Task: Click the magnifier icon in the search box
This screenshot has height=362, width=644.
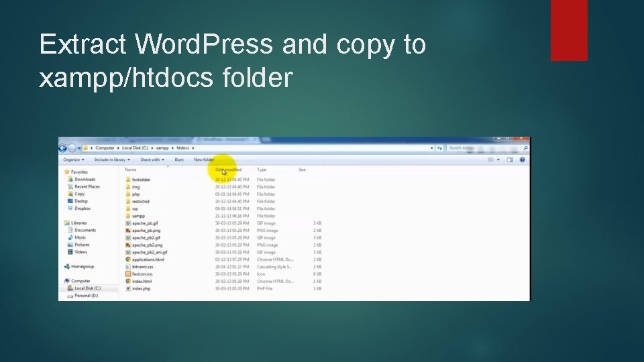Action: point(525,148)
